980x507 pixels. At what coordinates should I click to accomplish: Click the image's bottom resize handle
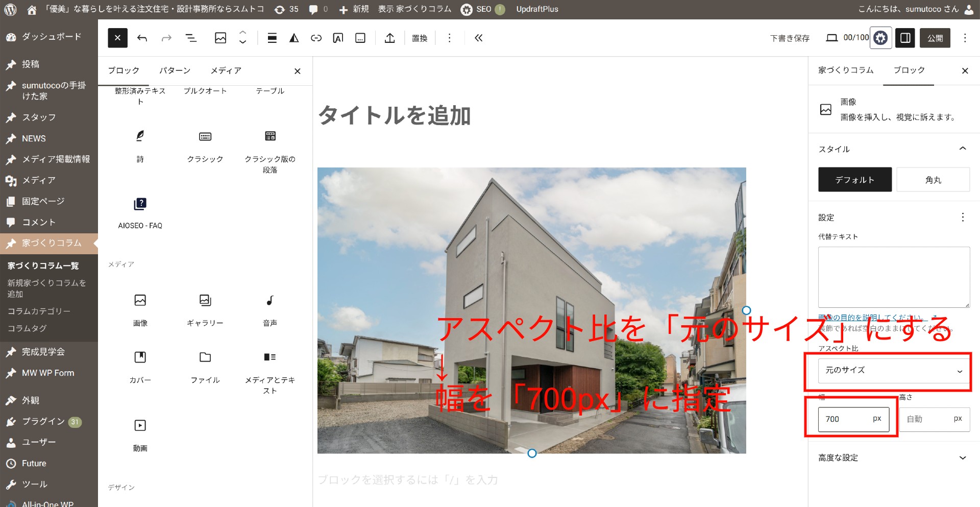532,453
